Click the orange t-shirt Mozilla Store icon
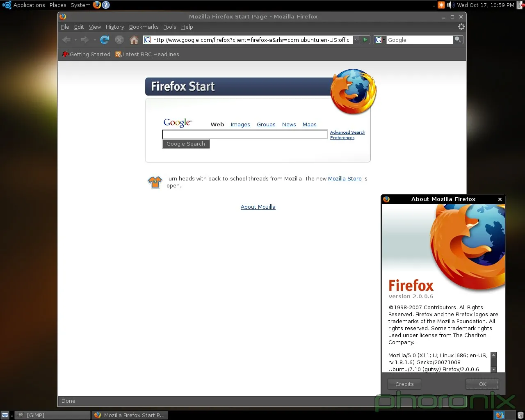Viewport: 525px width, 420px height. [x=155, y=182]
